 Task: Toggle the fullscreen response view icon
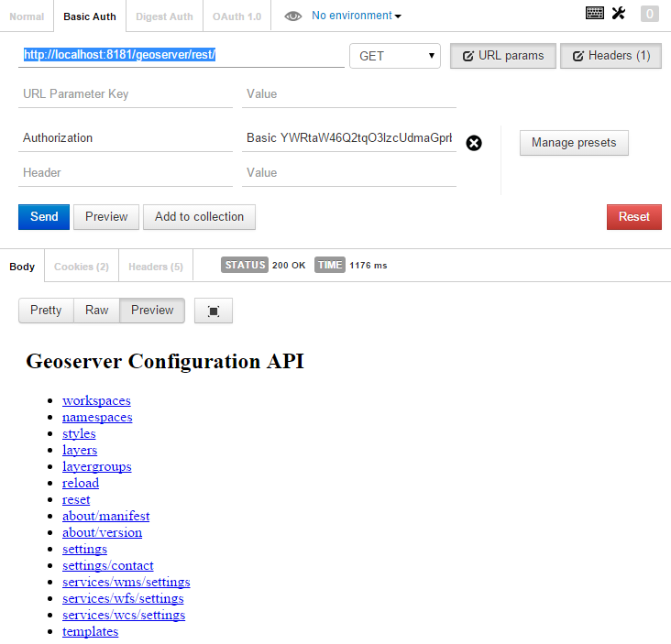point(214,311)
